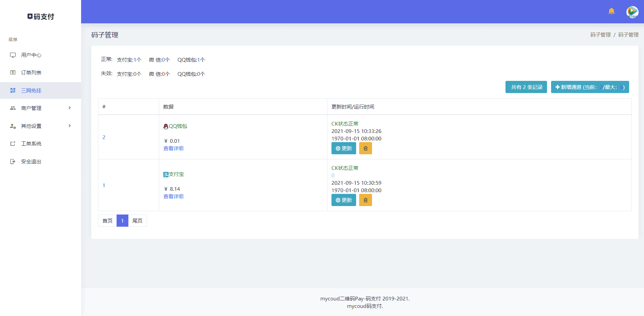The height and width of the screenshot is (316, 644).
Task: Click the 工单系统 sidebar icon
Action: pyautogui.click(x=13, y=144)
